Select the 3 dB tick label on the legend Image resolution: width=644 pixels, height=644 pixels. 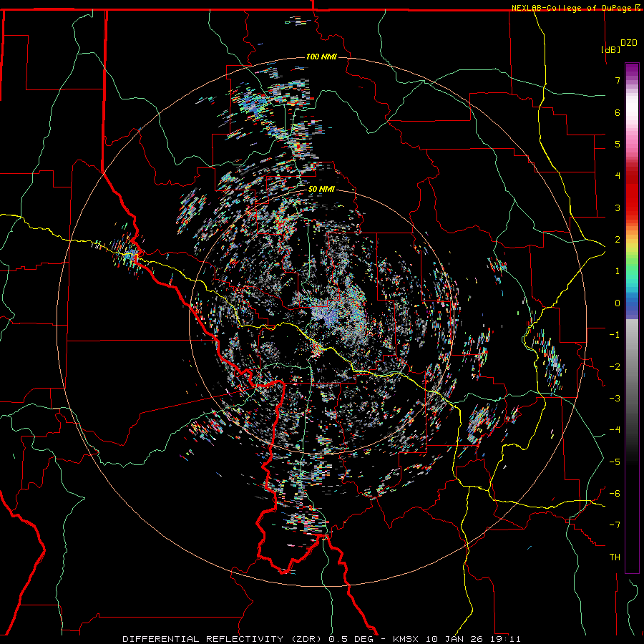(x=616, y=208)
